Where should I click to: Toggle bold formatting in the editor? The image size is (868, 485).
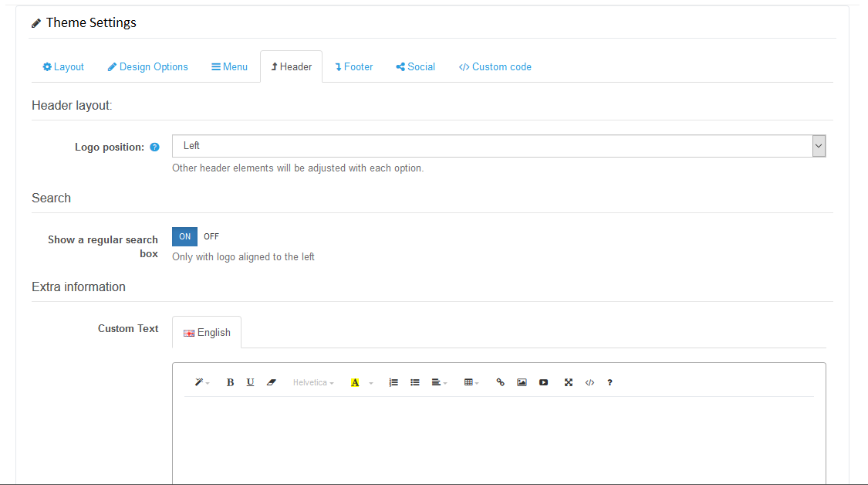point(230,382)
